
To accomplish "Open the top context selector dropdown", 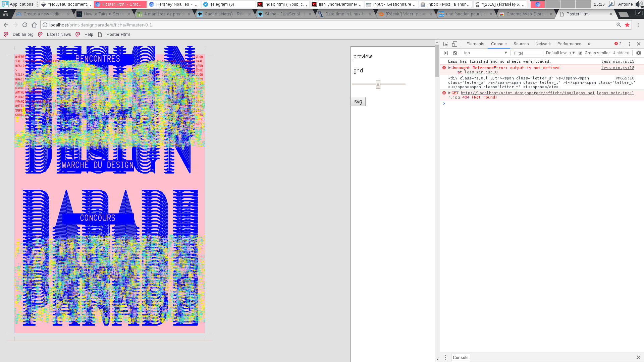I will point(485,53).
